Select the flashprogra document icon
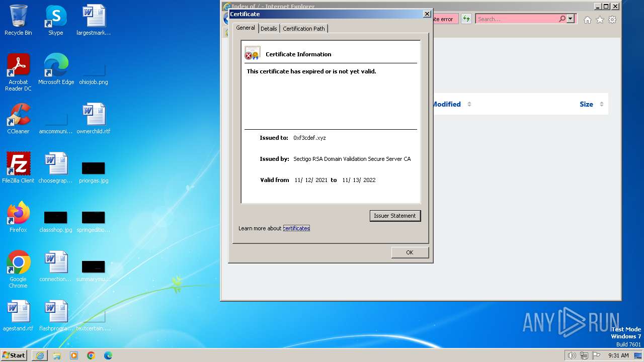This screenshot has height=362, width=644. point(55,316)
